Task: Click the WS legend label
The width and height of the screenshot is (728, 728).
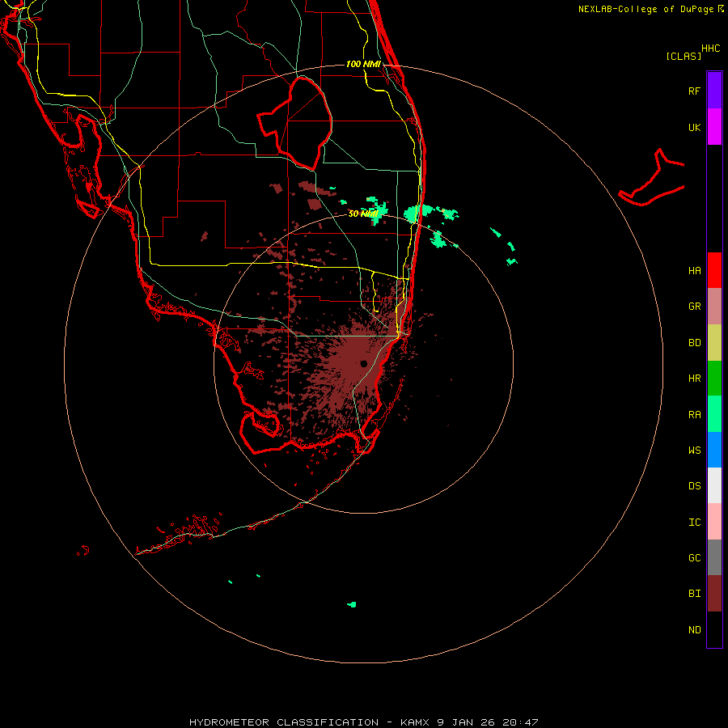Action: (x=694, y=450)
